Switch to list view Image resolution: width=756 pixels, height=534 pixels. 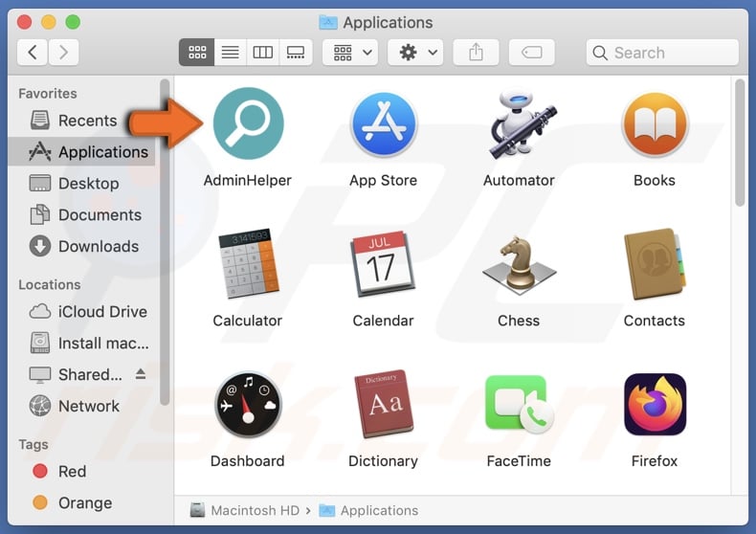click(x=230, y=52)
